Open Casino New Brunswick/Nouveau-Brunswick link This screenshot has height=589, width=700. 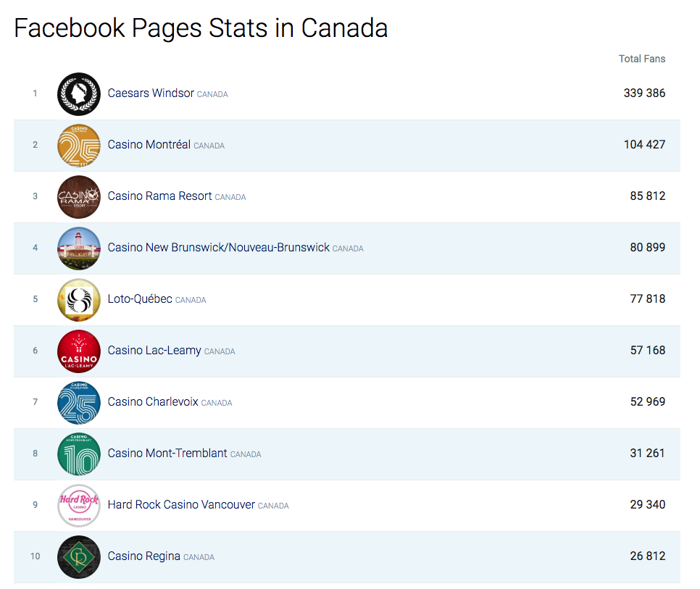(219, 247)
